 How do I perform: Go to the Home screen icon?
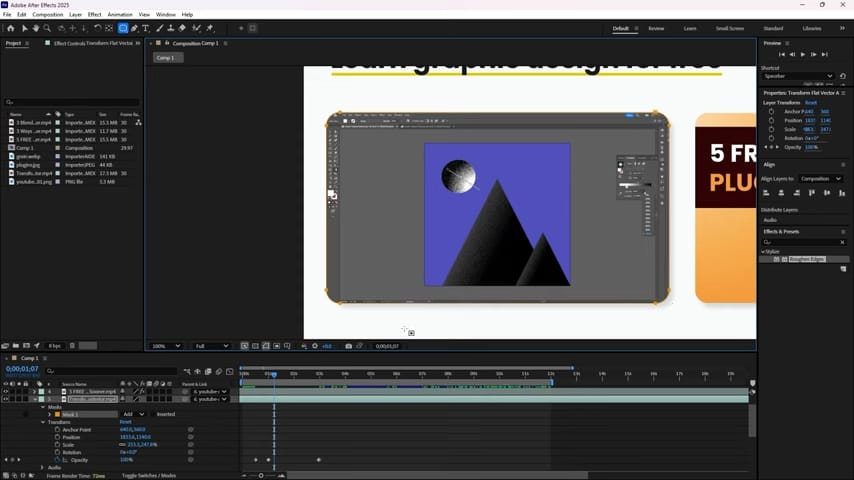click(x=10, y=28)
